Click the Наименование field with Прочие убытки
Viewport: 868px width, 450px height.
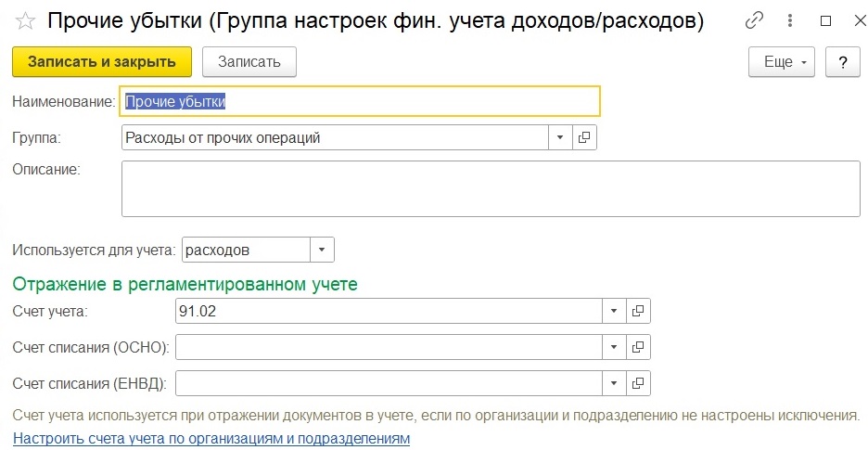click(x=360, y=101)
